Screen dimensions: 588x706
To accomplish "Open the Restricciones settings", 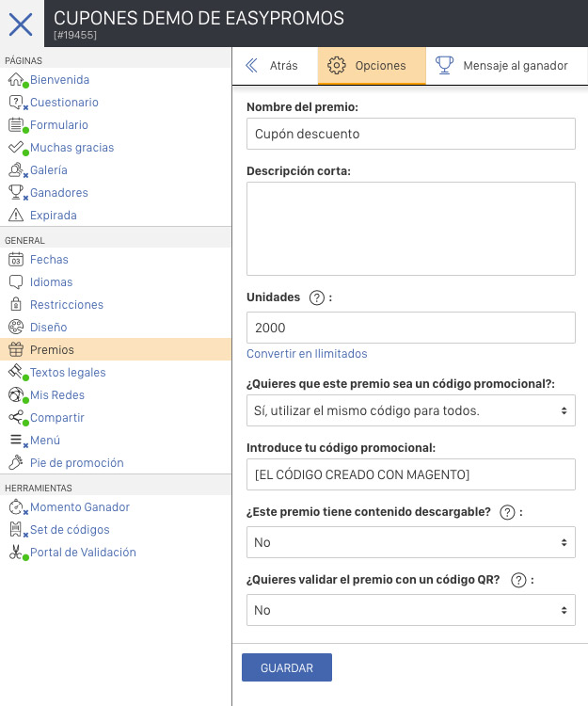I will click(67, 304).
